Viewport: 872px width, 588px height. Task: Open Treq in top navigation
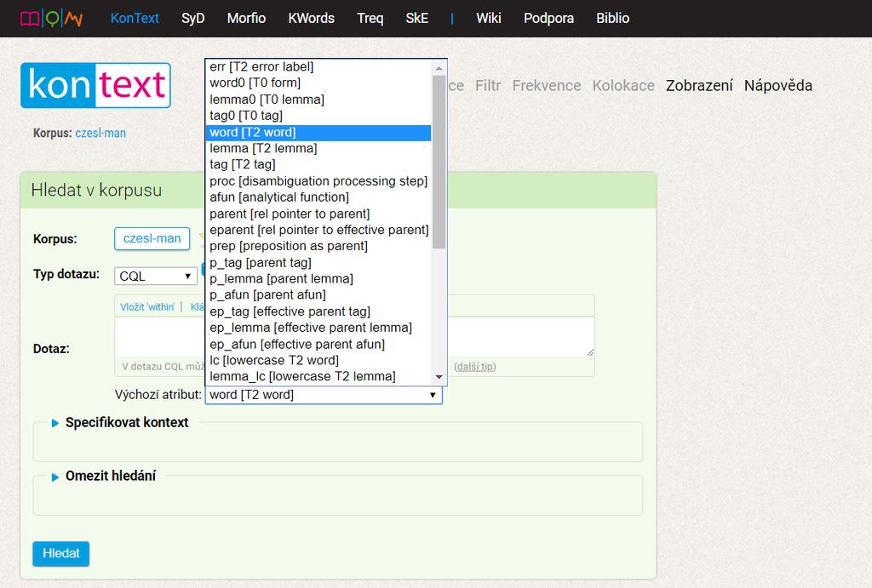pos(370,19)
